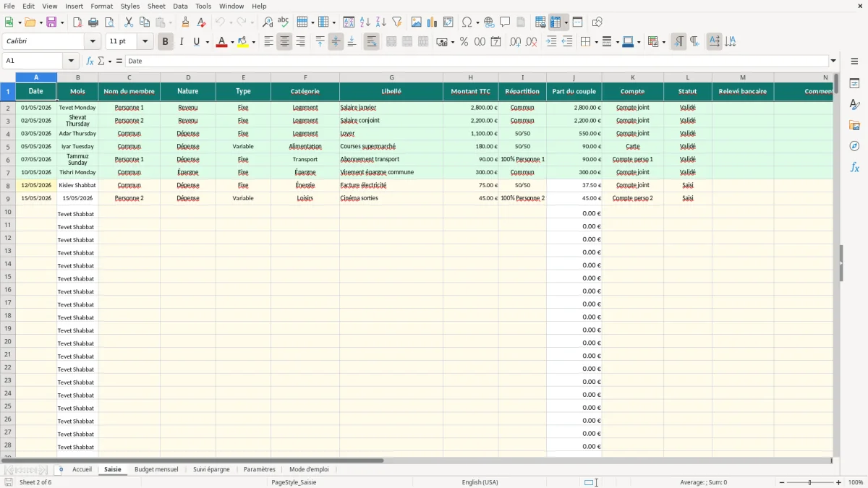Click the Clone Formatting paintbrush icon
The height and width of the screenshot is (488, 868).
pyautogui.click(x=185, y=22)
